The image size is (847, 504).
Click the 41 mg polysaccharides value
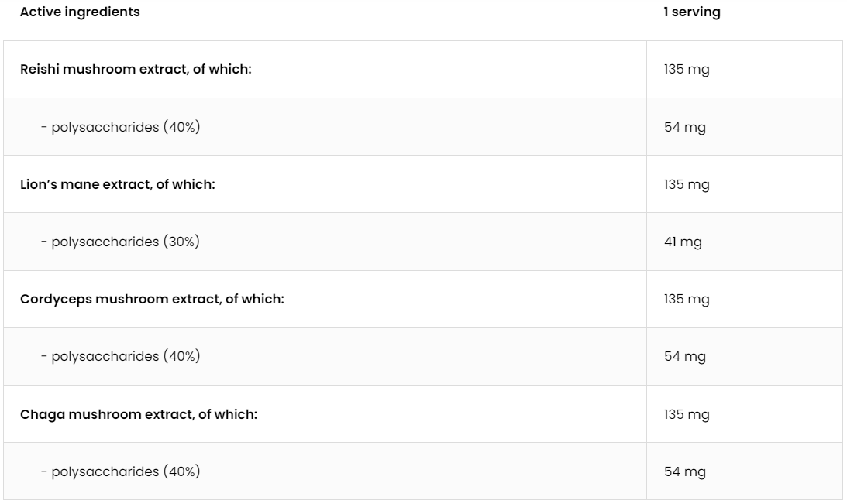682,242
